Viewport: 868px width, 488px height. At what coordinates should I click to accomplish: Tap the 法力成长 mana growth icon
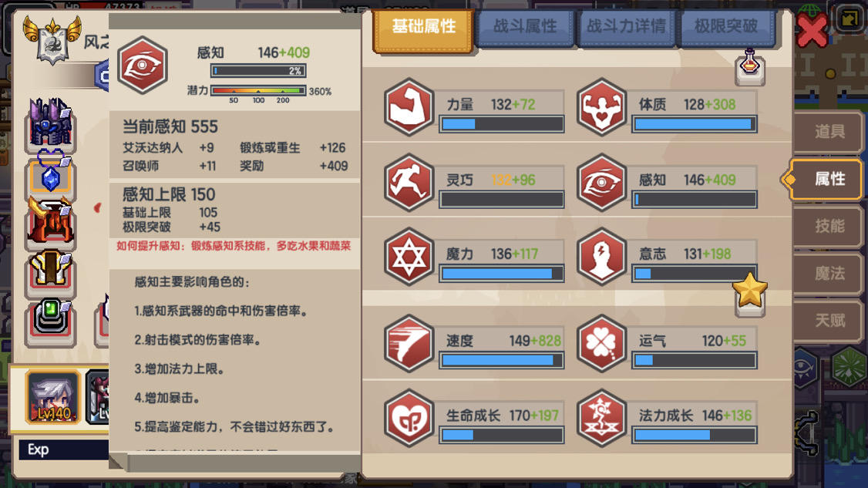click(x=601, y=418)
